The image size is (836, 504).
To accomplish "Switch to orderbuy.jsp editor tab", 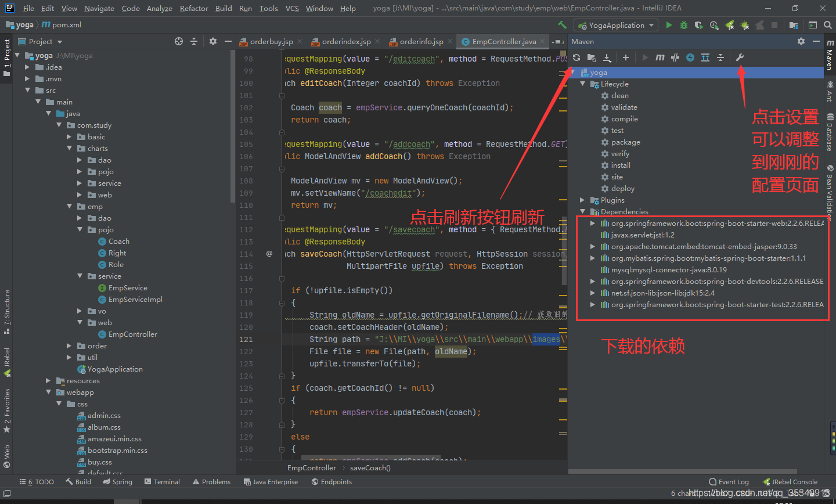I will [x=271, y=42].
